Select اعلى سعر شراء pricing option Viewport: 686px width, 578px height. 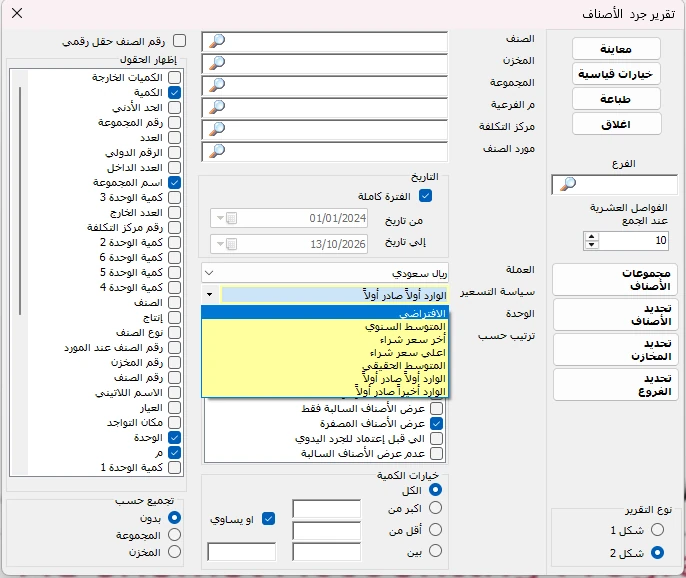325,353
